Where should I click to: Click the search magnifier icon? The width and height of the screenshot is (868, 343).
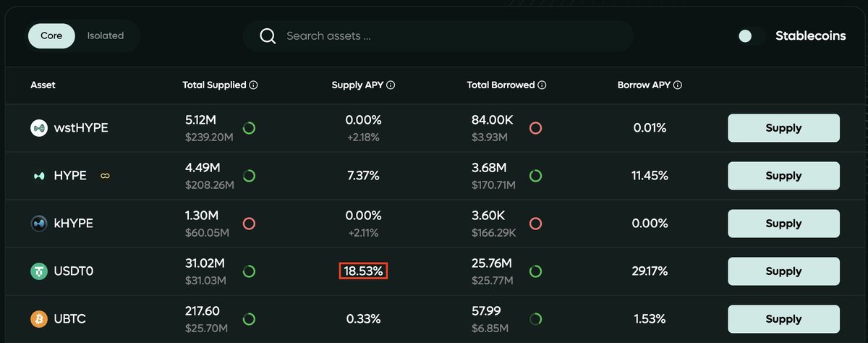(x=268, y=36)
